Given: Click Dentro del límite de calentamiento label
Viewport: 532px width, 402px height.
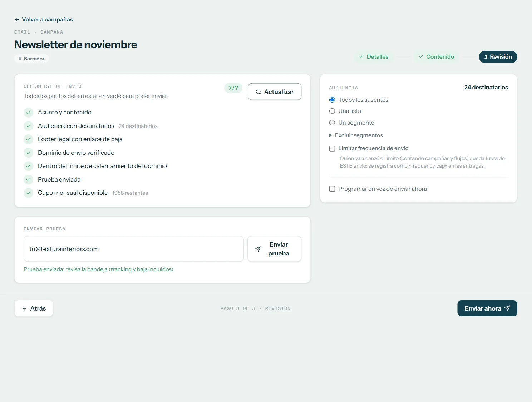Looking at the screenshot, I should coord(102,166).
